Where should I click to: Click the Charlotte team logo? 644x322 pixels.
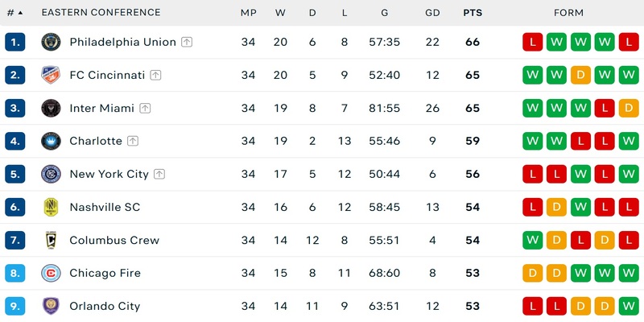click(x=52, y=141)
